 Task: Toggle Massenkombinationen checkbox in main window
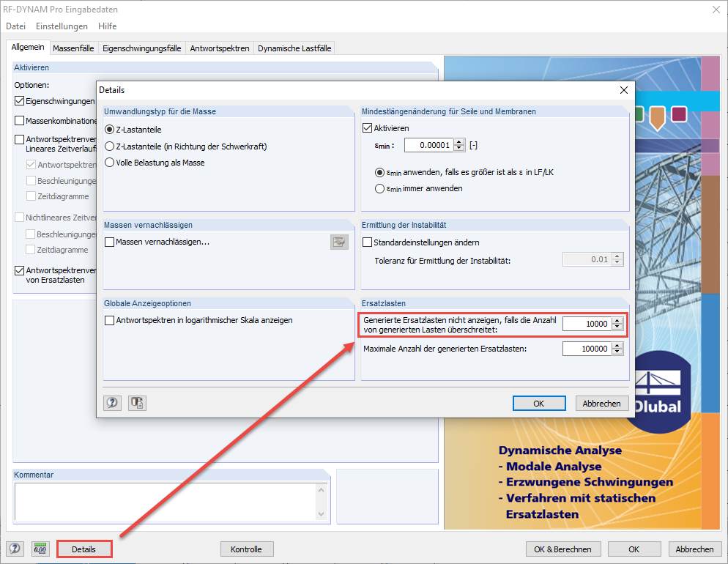tap(20, 121)
